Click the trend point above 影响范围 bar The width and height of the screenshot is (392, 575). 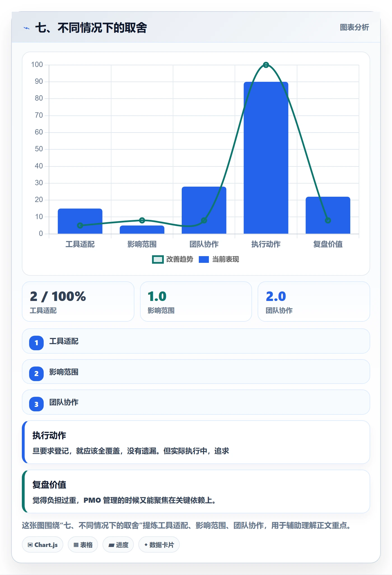pyautogui.click(x=142, y=220)
